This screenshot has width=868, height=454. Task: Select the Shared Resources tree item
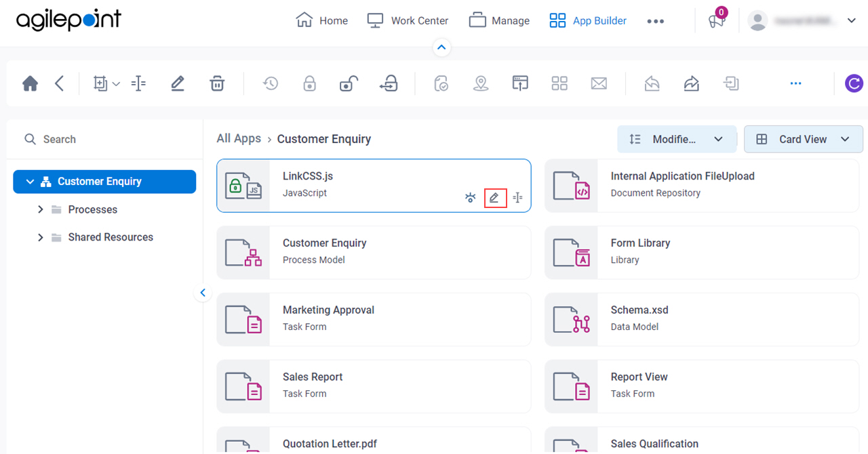click(111, 237)
